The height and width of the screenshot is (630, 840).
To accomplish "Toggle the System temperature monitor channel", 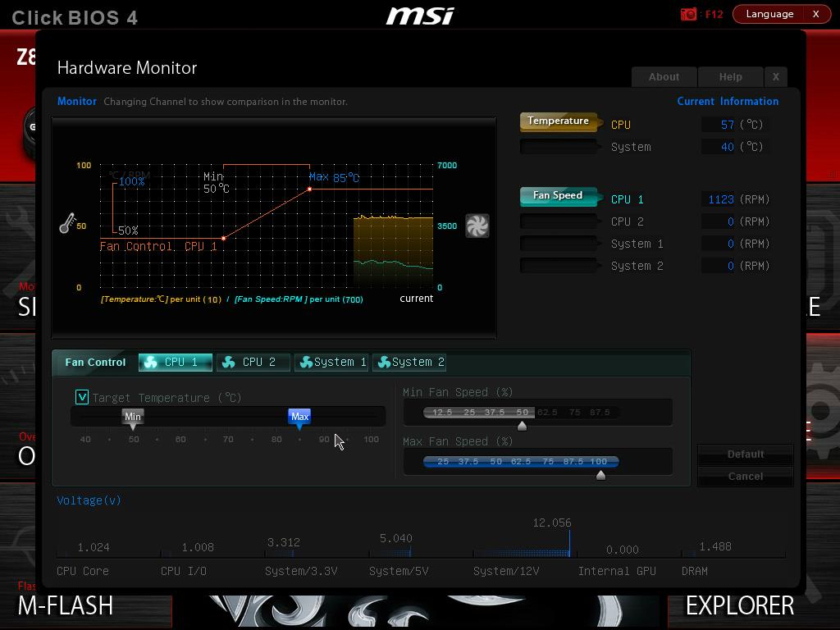I will (558, 147).
